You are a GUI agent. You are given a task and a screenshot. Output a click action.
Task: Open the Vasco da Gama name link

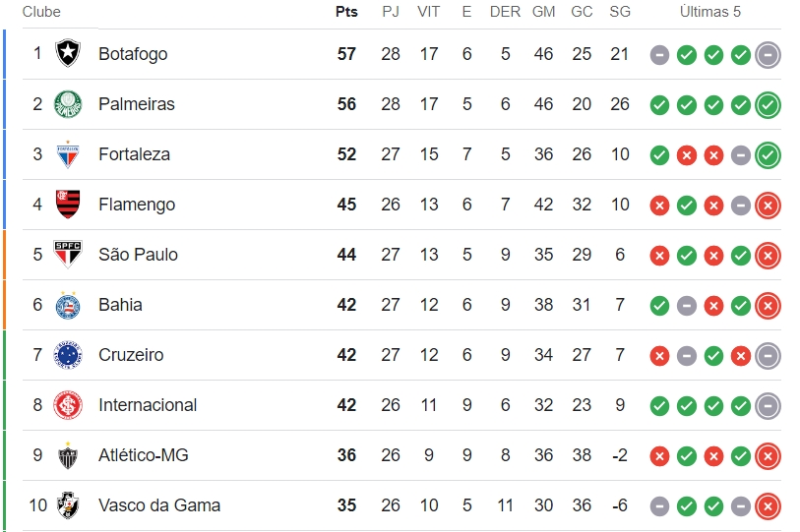[159, 505]
